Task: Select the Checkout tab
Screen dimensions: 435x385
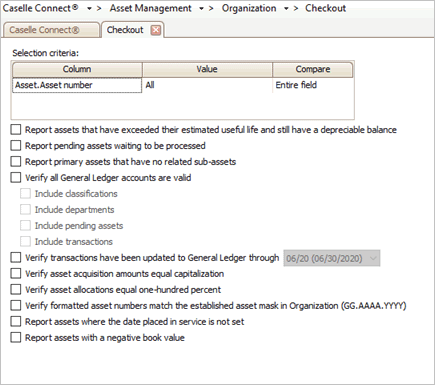Action: point(125,30)
